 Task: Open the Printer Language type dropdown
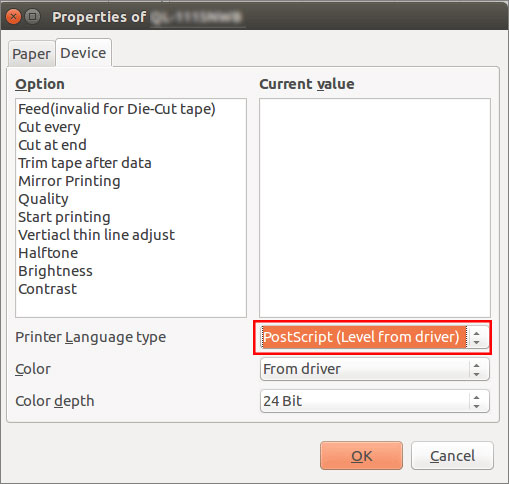(374, 337)
